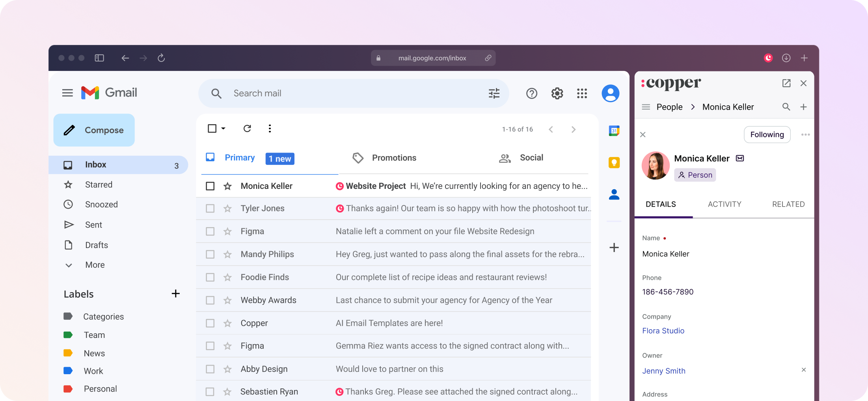
Task: Click the Compose button
Action: [x=94, y=130]
